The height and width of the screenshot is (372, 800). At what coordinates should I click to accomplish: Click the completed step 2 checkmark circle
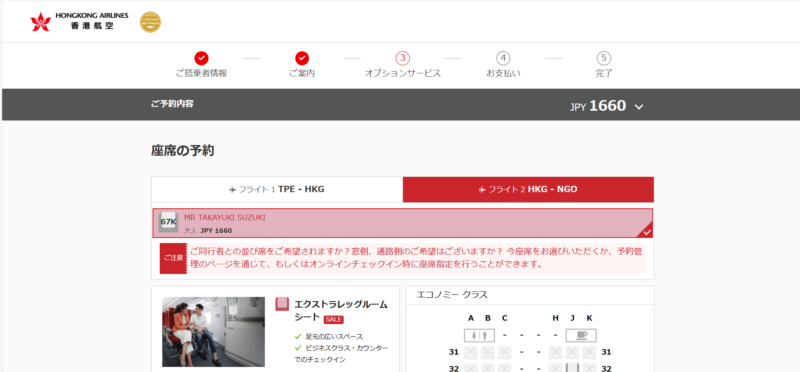pyautogui.click(x=302, y=58)
